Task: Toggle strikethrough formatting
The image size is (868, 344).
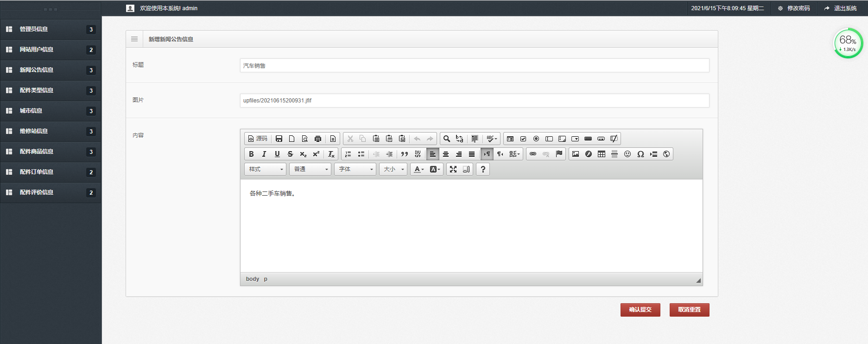Action: [290, 154]
